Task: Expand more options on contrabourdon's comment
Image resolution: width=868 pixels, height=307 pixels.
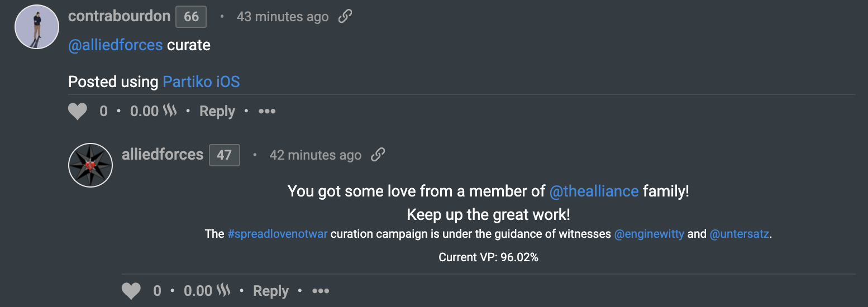Action: point(267,112)
